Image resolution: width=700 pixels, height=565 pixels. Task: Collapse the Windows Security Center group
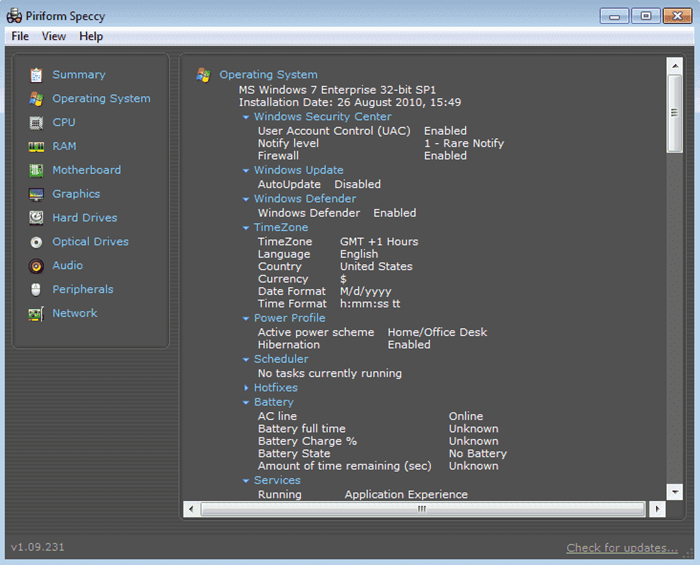[x=246, y=117]
